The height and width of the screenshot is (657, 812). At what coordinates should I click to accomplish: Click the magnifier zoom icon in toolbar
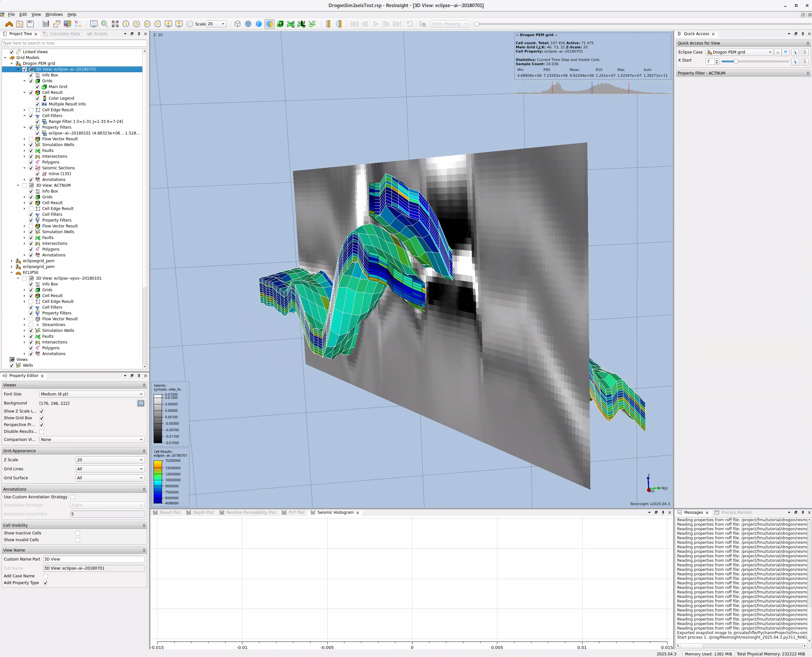tap(105, 24)
